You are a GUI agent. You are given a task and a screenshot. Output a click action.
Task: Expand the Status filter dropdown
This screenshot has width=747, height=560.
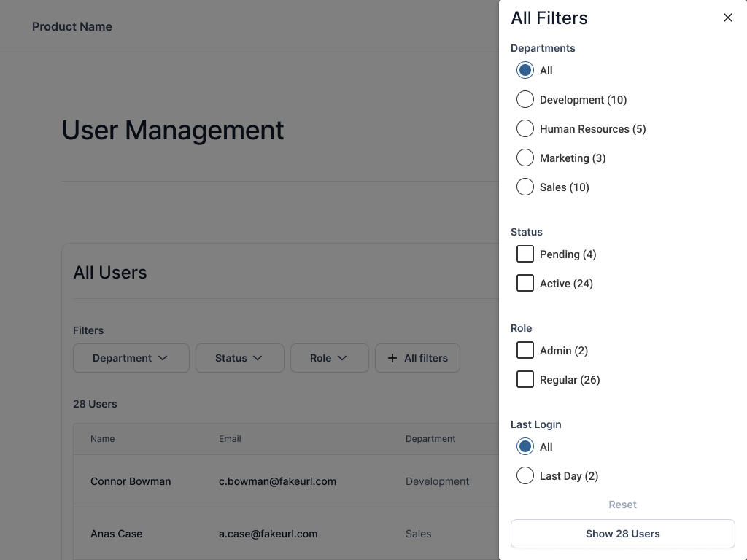[x=239, y=358]
